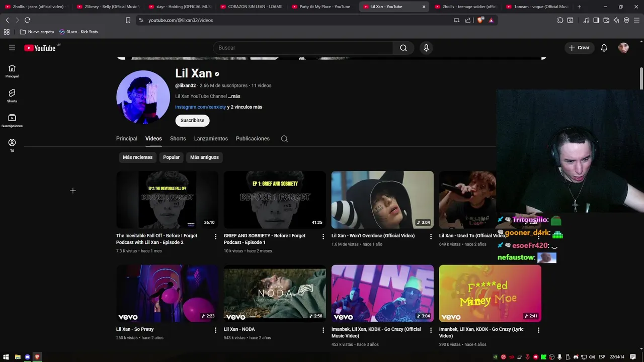Open Brave Shields lion icon
This screenshot has width=644, height=362.
pos(480,20)
